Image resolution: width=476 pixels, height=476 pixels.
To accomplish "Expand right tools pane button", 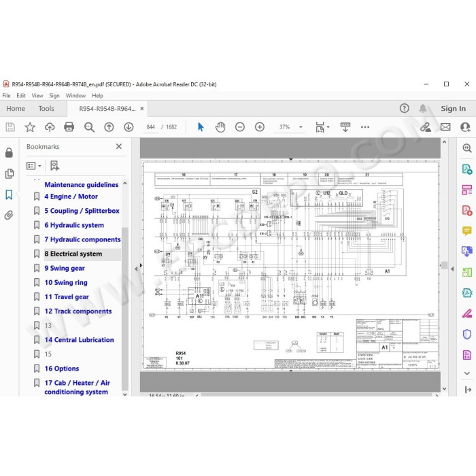I will [x=468, y=390].
